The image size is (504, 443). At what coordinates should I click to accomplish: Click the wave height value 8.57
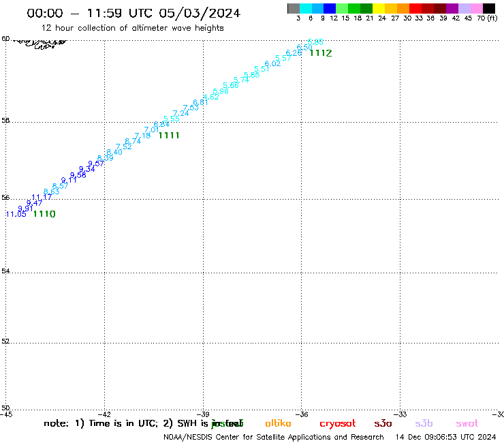(x=60, y=186)
